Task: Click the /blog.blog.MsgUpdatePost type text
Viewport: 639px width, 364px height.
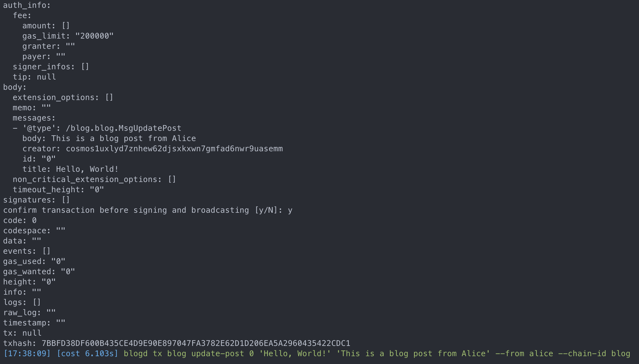Action: click(123, 128)
